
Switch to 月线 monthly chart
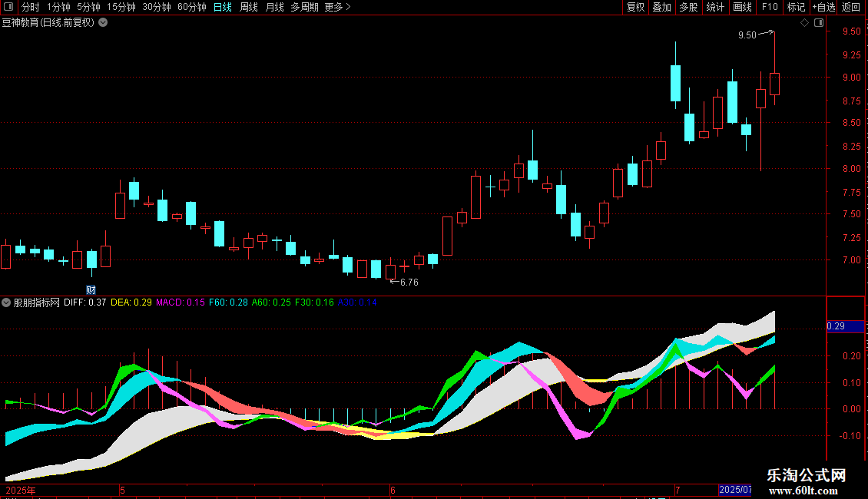tap(274, 7)
